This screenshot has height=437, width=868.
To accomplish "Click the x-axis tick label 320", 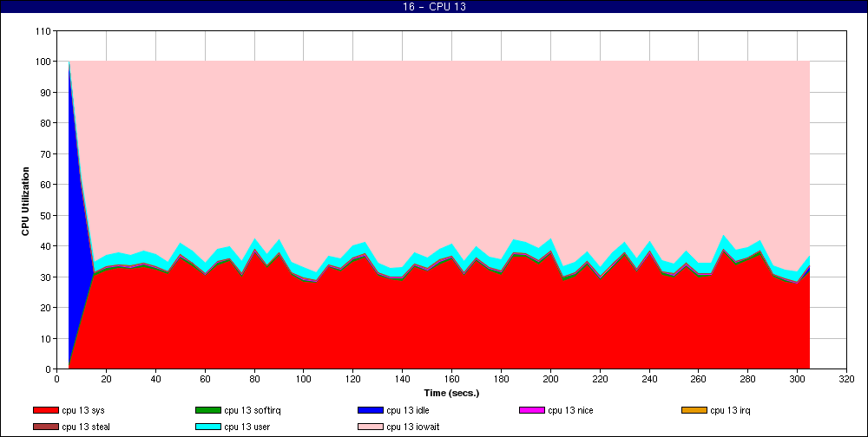I will pyautogui.click(x=846, y=379).
